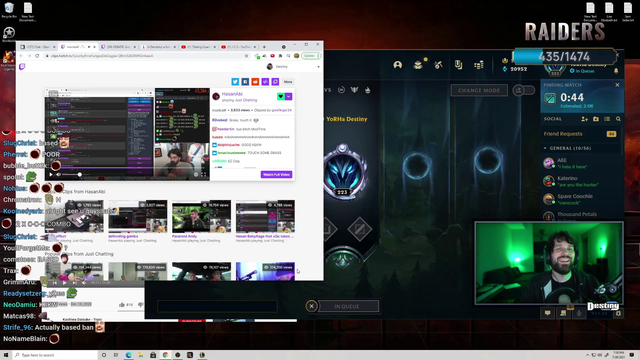640x360 pixels.
Task: Open the 'Hasan BabyRage' clip thumbnail
Action: coord(265,216)
